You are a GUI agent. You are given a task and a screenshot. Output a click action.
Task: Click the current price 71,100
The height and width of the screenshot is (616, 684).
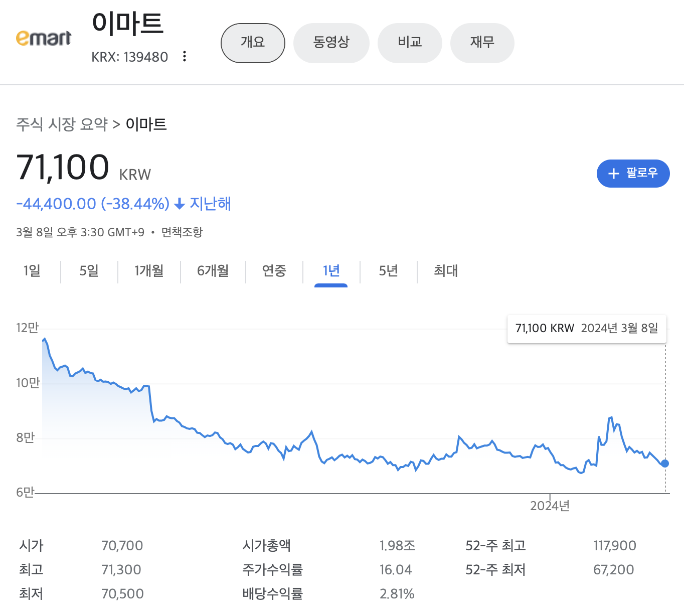click(x=63, y=167)
